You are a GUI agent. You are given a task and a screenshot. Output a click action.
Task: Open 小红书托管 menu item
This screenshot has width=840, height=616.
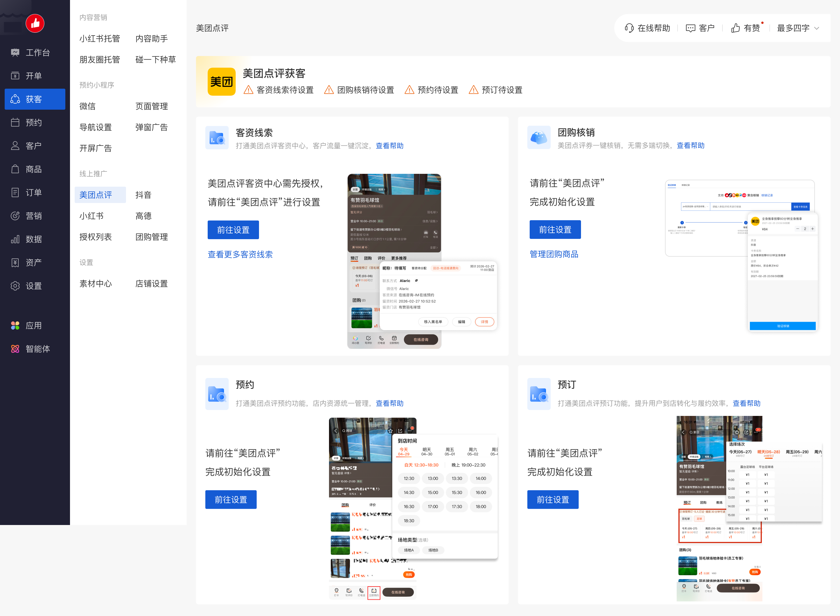pyautogui.click(x=99, y=38)
